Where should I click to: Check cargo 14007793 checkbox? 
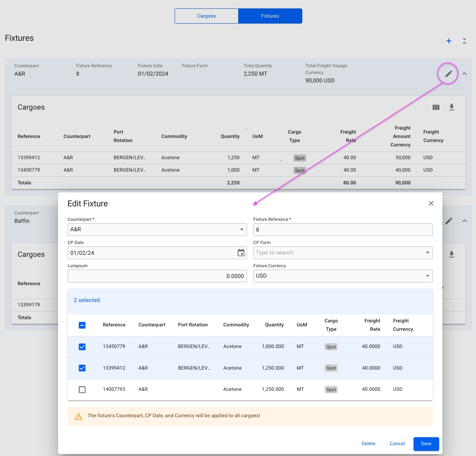(82, 390)
